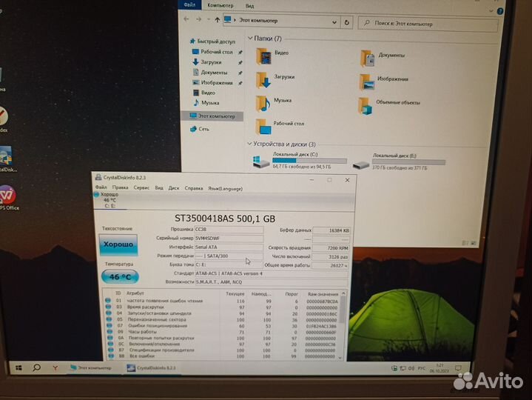Open WPS Office desktop shortcut
This screenshot has width=532, height=400.
[x=8, y=198]
